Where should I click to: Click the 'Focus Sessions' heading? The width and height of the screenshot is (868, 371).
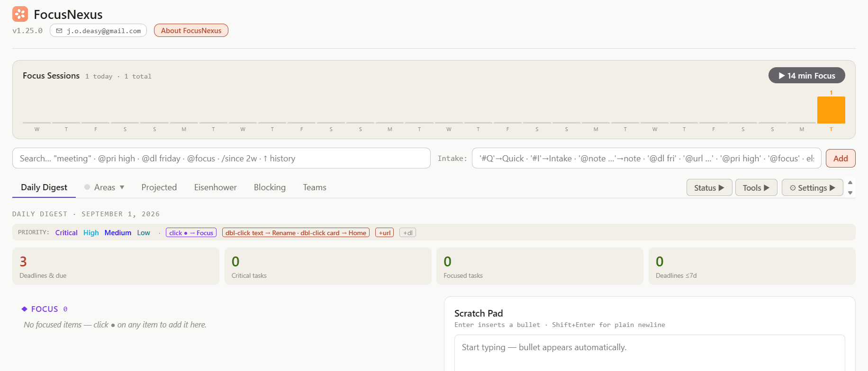(51, 76)
